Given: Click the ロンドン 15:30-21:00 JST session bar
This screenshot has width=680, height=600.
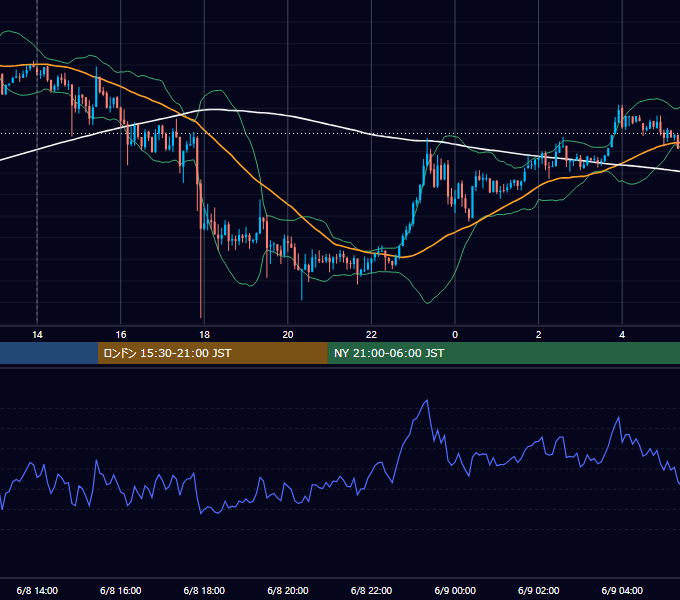Looking at the screenshot, I should click(212, 353).
